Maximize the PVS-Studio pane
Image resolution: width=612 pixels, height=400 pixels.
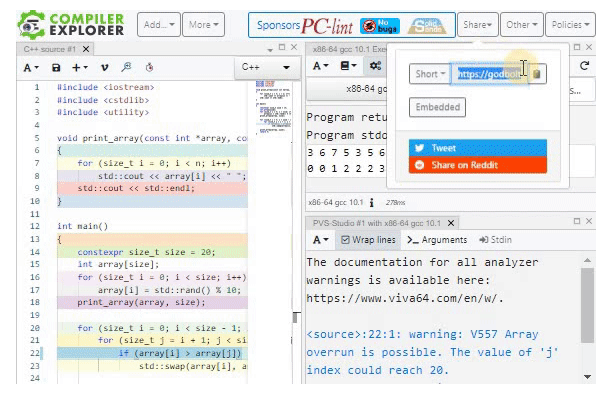pyautogui.click(x=577, y=221)
